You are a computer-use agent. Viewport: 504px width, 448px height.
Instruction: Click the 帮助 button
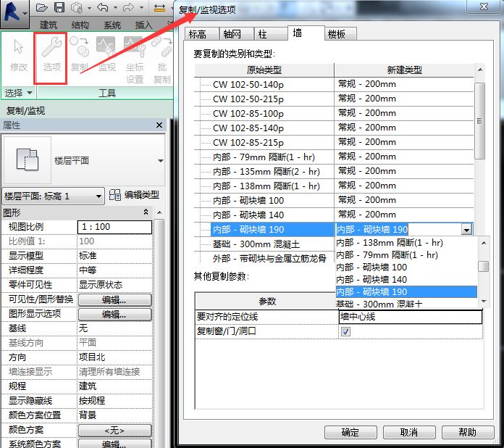(x=468, y=432)
